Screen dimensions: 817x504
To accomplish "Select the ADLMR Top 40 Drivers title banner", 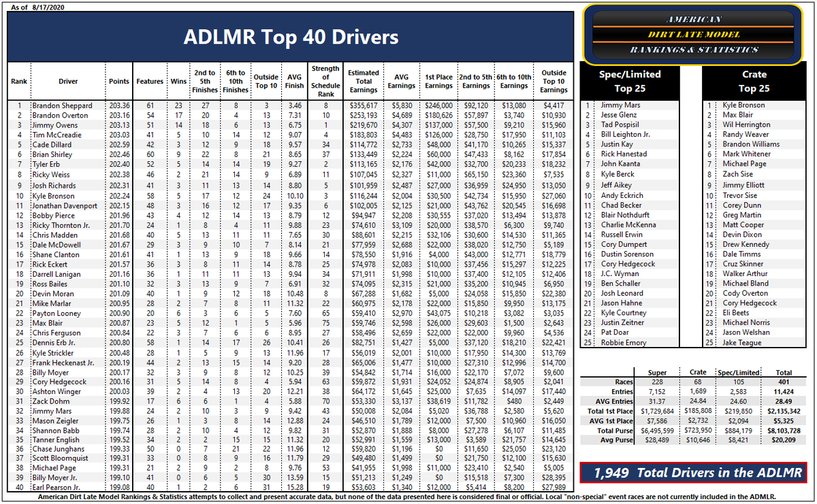I will click(x=291, y=37).
